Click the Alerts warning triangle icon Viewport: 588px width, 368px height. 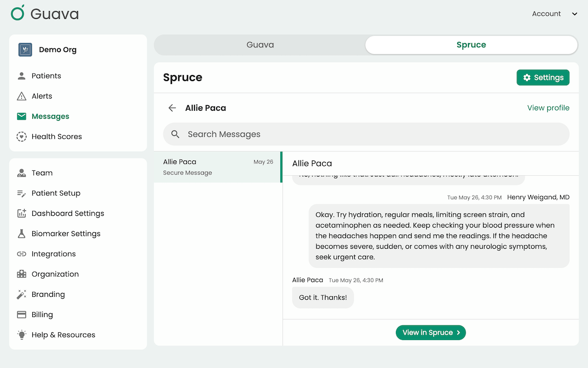(22, 96)
